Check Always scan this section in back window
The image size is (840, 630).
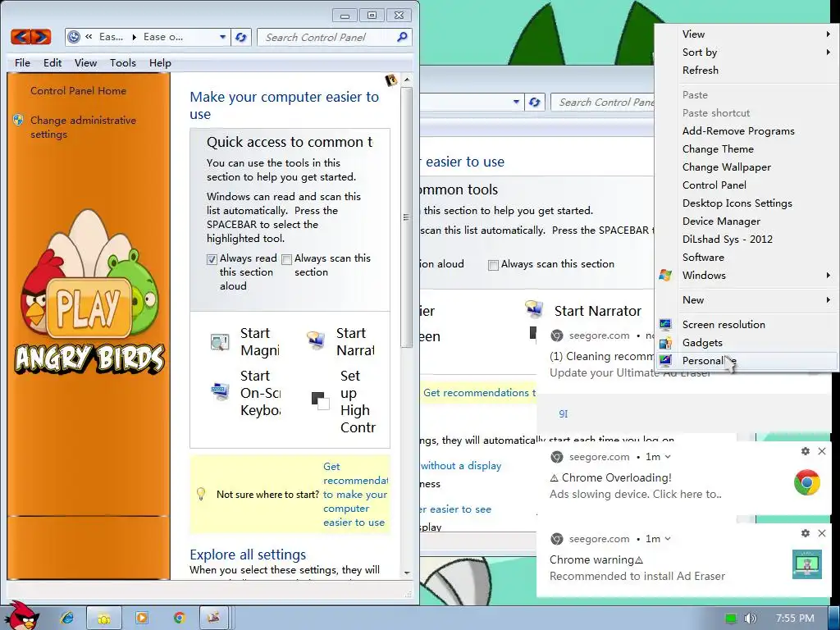pos(493,265)
